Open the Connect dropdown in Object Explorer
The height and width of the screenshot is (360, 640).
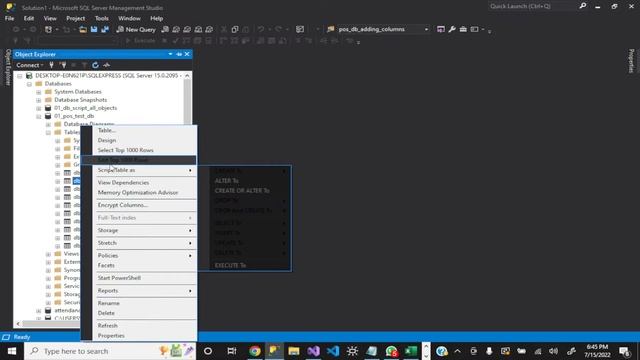pyautogui.click(x=29, y=65)
